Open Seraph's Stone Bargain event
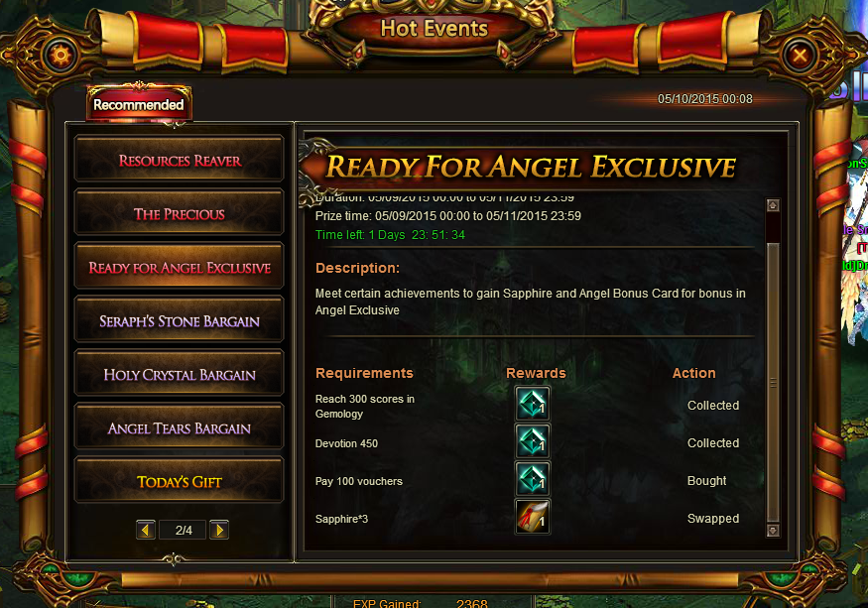 (180, 320)
